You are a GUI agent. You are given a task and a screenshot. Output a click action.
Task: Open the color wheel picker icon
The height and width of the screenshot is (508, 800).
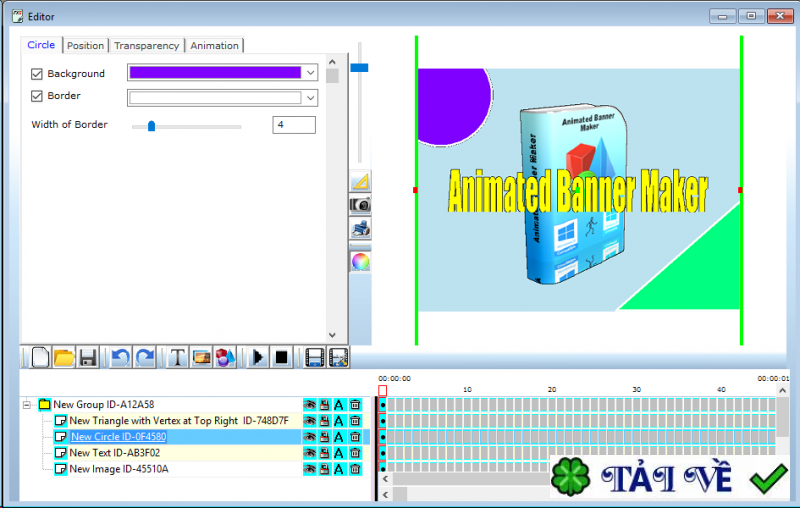361,262
